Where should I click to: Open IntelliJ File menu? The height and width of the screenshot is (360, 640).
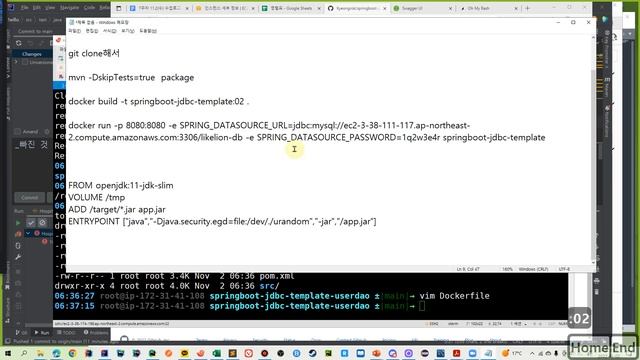25,8
